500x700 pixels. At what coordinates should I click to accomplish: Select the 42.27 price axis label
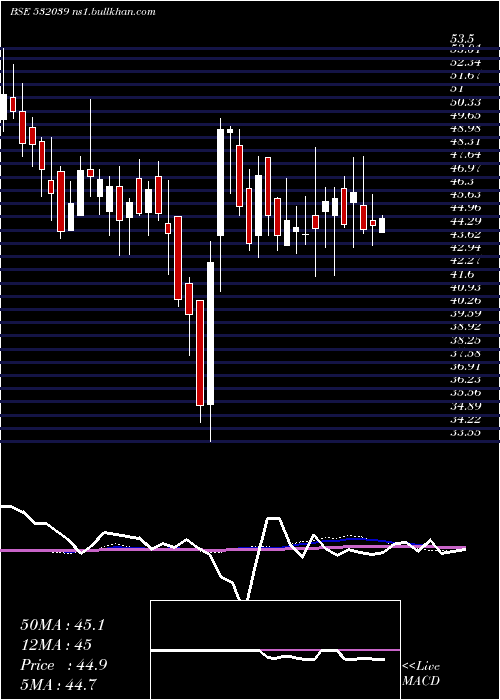(x=466, y=261)
